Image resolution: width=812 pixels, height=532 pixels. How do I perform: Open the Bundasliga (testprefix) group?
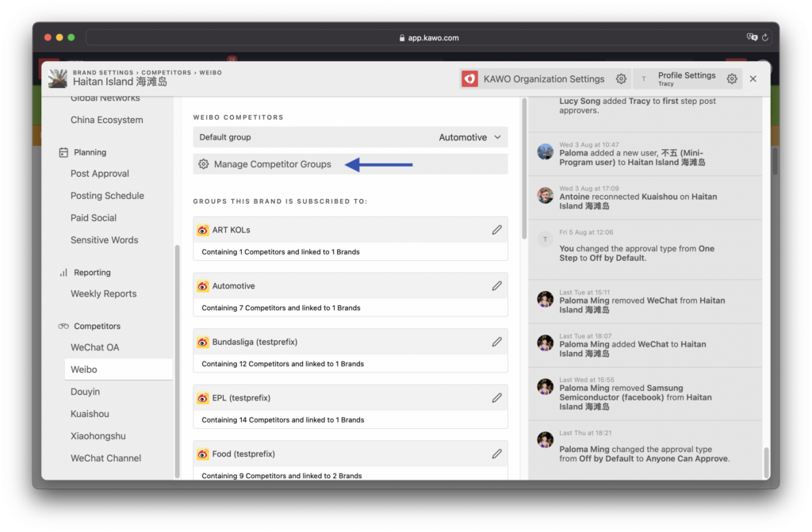coord(350,350)
